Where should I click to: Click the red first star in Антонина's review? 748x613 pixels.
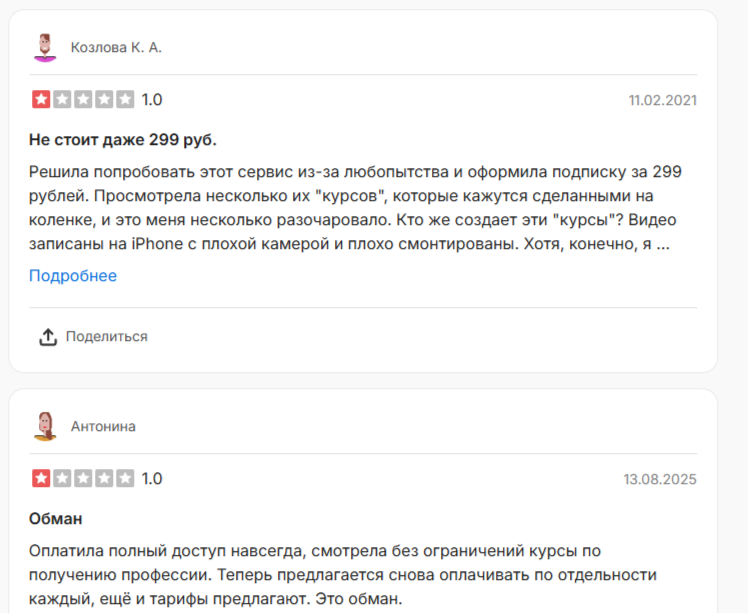pyautogui.click(x=41, y=478)
